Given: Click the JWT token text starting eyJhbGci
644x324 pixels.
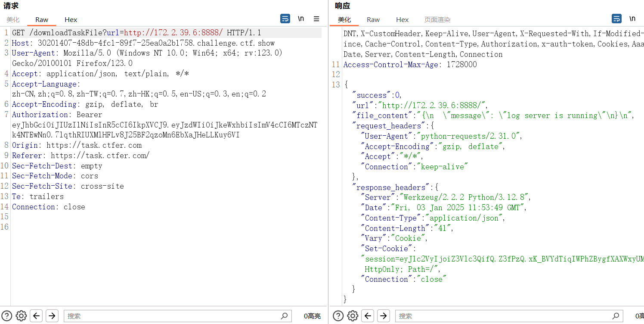Looking at the screenshot, I should tap(164, 130).
